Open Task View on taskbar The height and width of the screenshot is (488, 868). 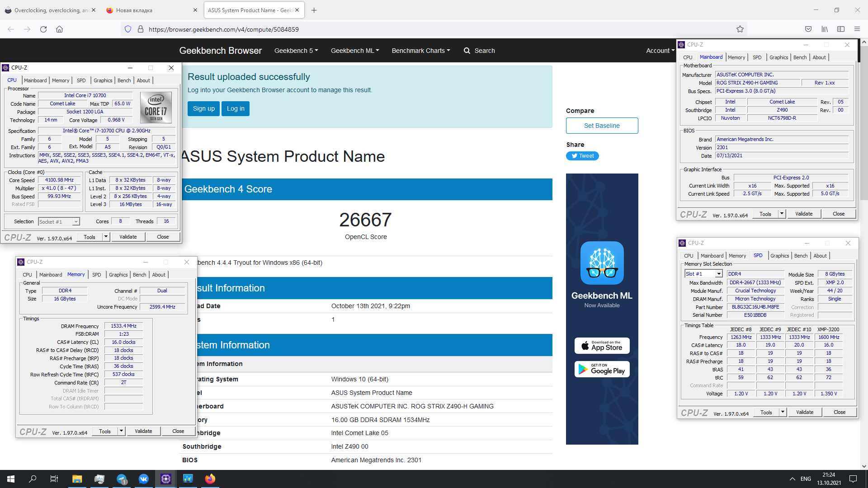click(54, 479)
